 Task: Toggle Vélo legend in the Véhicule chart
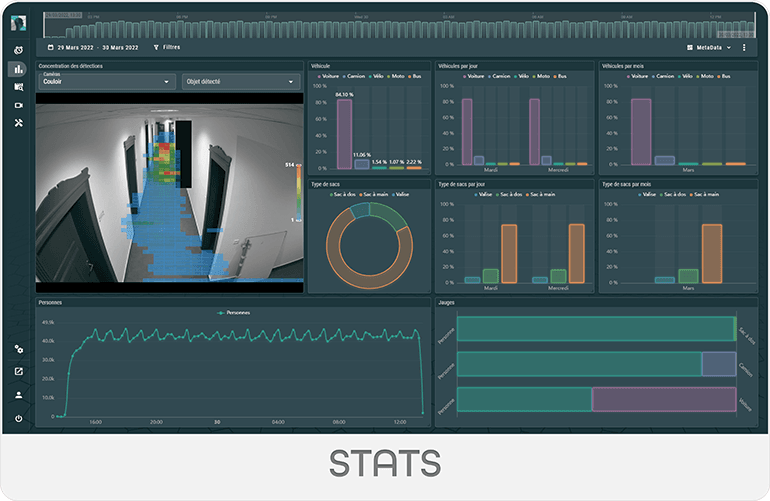click(x=376, y=76)
